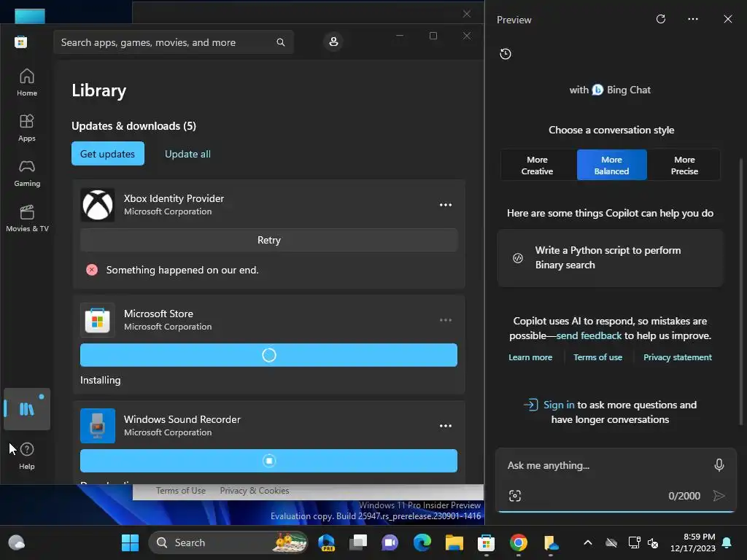Screen dimensions: 747x560
Task: Open Copilot Terms of use link
Action: pyautogui.click(x=597, y=357)
